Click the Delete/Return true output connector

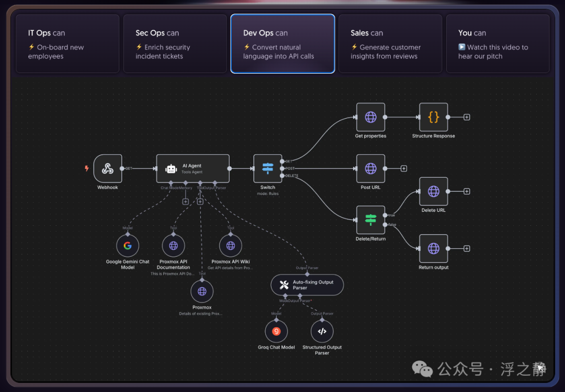click(x=385, y=215)
